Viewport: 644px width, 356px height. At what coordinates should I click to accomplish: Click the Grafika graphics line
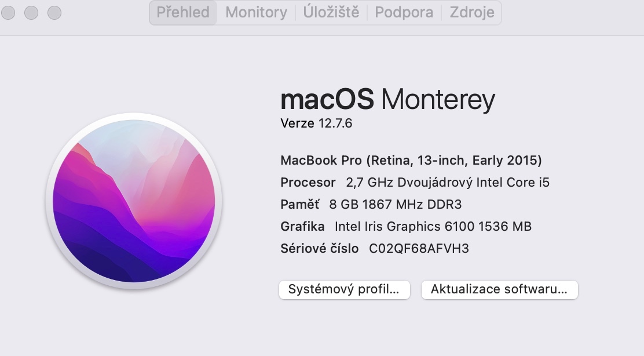[x=405, y=226]
